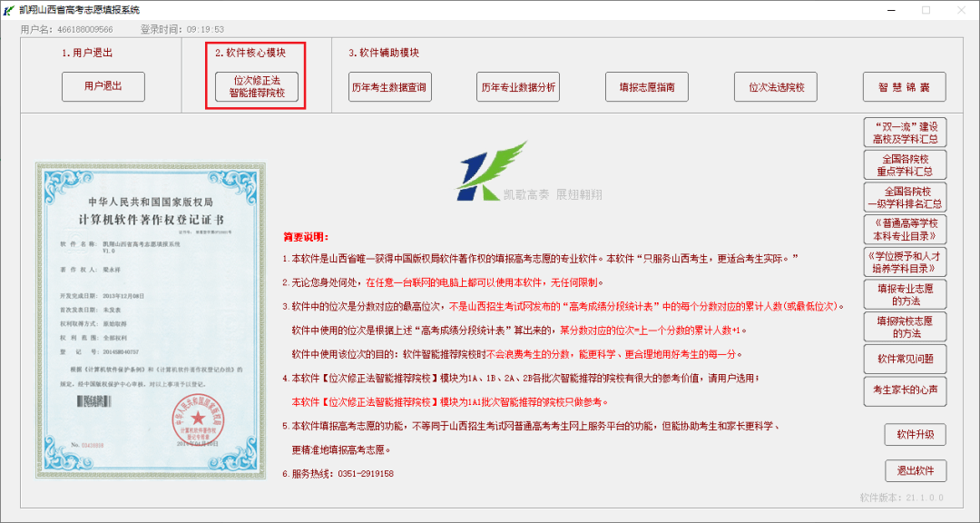Click the 1.用户退出 section label
Image resolution: width=980 pixels, height=523 pixels.
tap(87, 54)
